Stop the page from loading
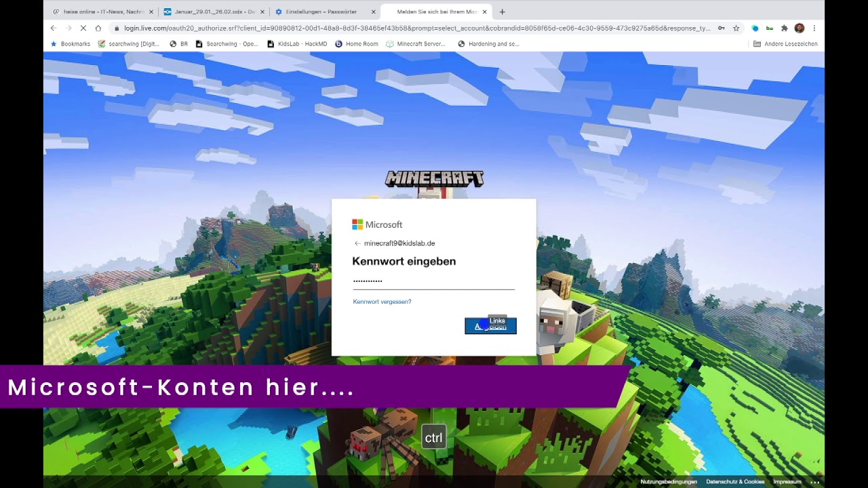This screenshot has width=868, height=488. pos(83,28)
